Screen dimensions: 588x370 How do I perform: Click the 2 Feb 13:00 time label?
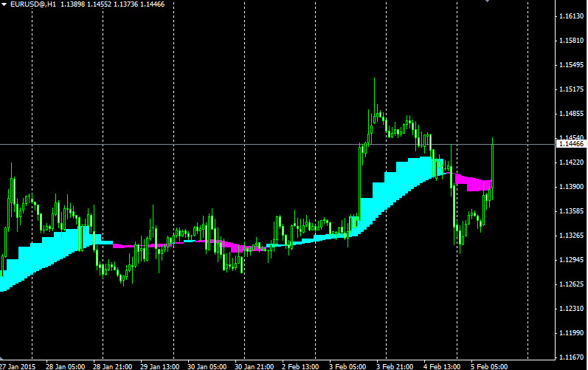300,366
